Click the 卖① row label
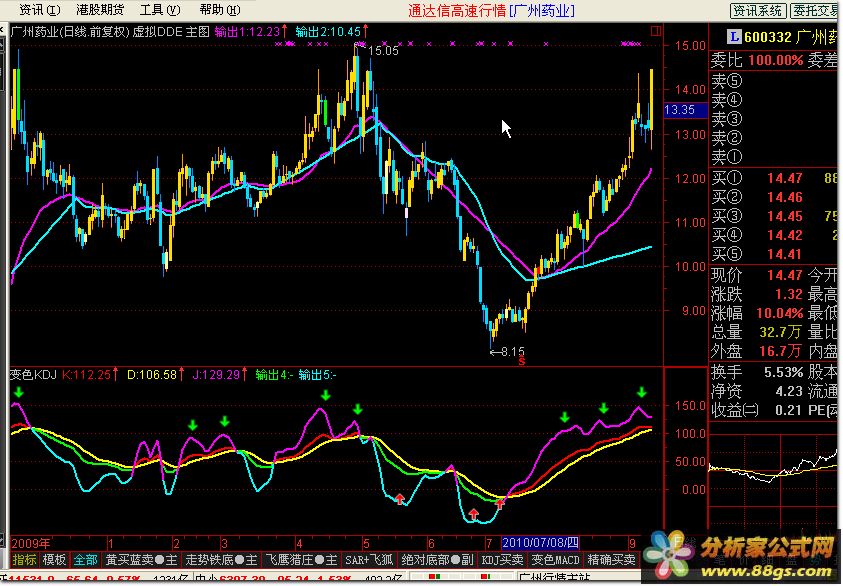Viewport: 843px width, 586px height. tap(727, 157)
